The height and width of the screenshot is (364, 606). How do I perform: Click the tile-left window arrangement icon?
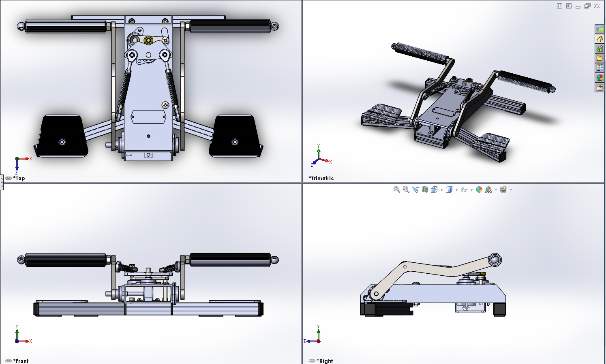point(560,6)
